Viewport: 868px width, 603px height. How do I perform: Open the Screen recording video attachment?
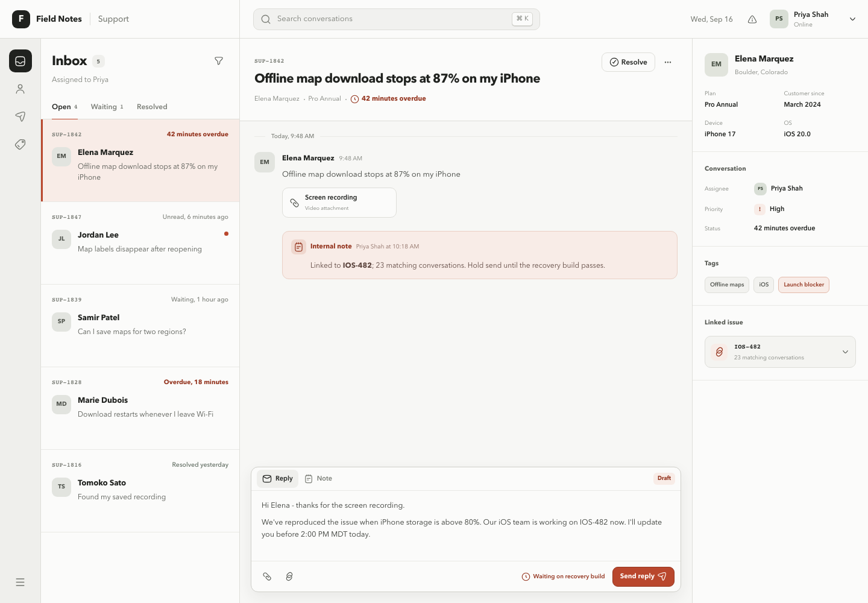pyautogui.click(x=339, y=203)
